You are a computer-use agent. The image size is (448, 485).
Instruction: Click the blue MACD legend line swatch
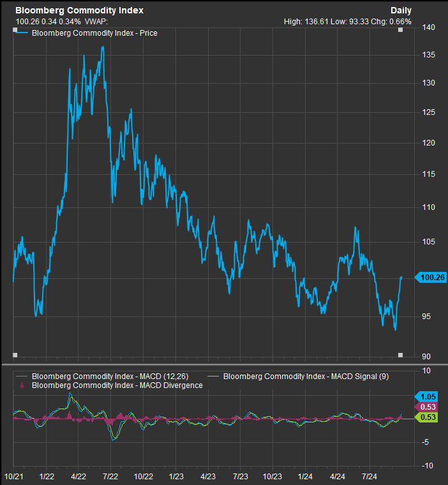22,377
